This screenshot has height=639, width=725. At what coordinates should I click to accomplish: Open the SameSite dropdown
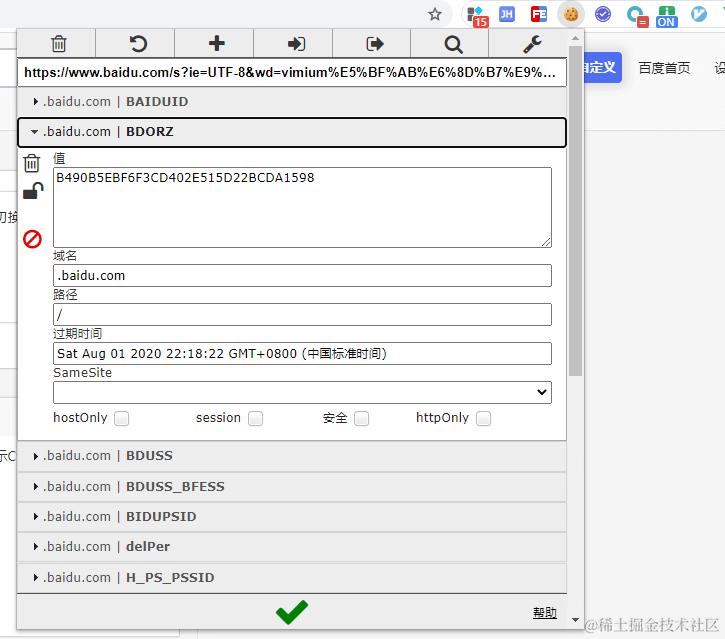click(x=302, y=392)
